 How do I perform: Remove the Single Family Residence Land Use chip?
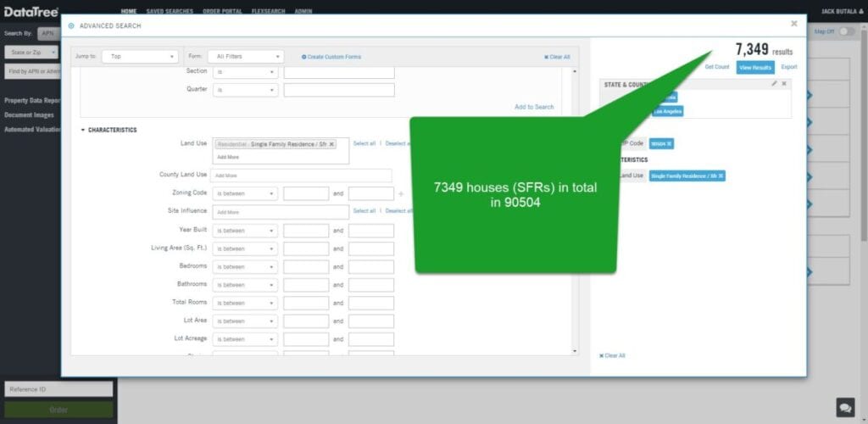331,144
